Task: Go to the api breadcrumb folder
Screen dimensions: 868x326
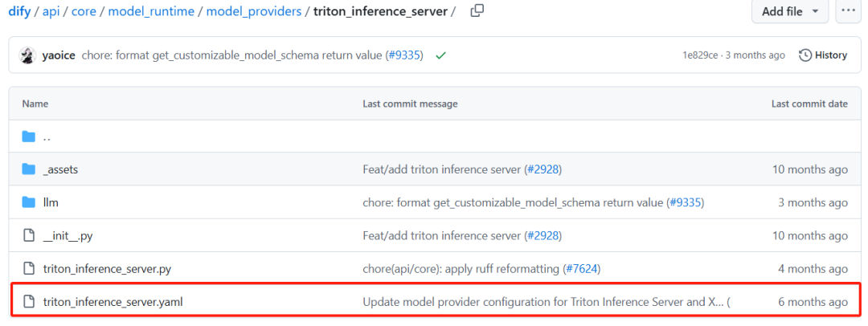Action: pos(51,11)
